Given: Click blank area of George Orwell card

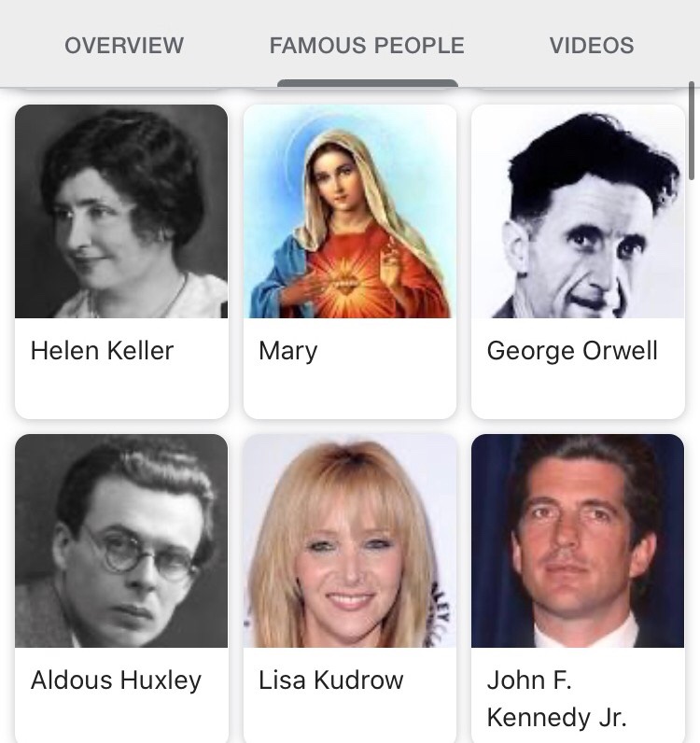Looking at the screenshot, I should pos(578,391).
